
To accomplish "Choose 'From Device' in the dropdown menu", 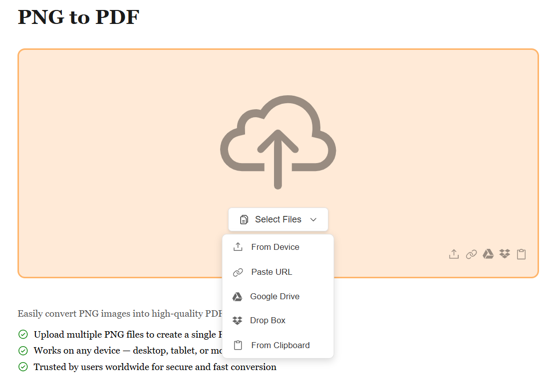I will (275, 247).
